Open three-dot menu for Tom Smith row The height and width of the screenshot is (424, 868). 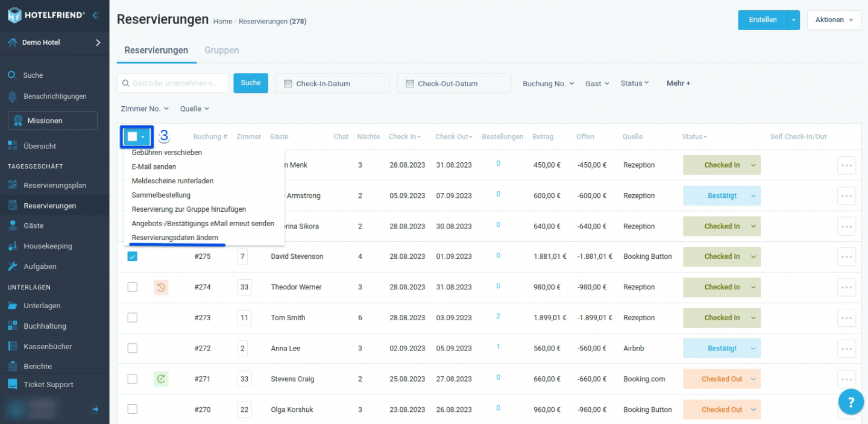pyautogui.click(x=846, y=318)
